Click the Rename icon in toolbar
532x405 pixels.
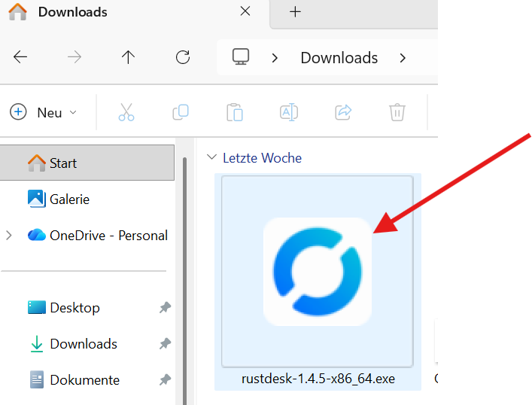[x=289, y=113]
